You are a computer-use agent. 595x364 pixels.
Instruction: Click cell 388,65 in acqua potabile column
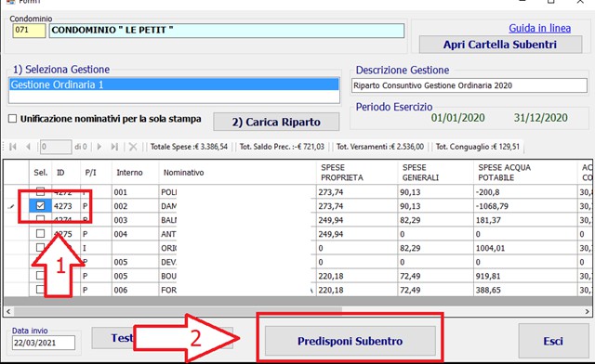525,290
